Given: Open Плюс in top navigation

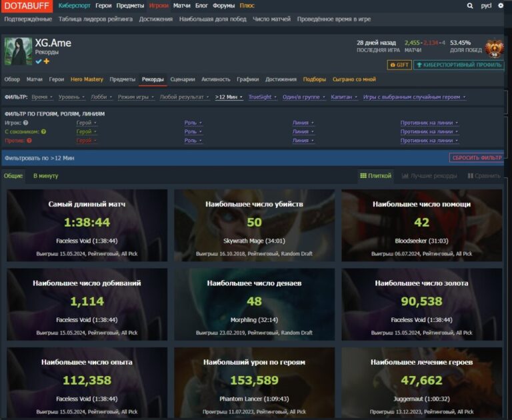Looking at the screenshot, I should 247,5.
